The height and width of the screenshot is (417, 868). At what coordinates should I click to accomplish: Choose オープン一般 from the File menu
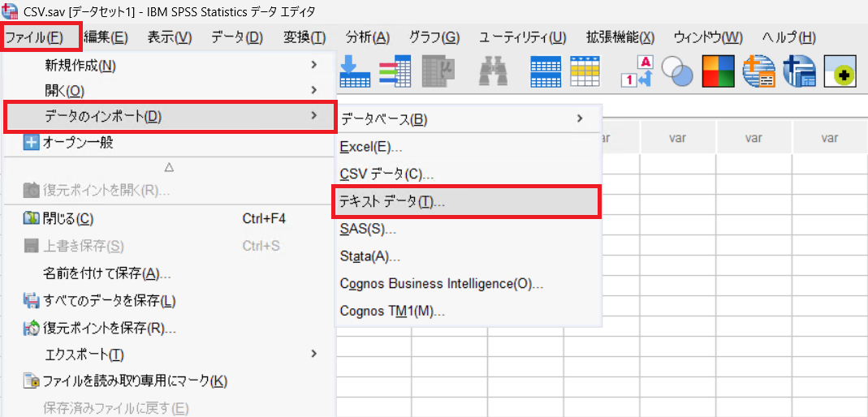[x=168, y=143]
